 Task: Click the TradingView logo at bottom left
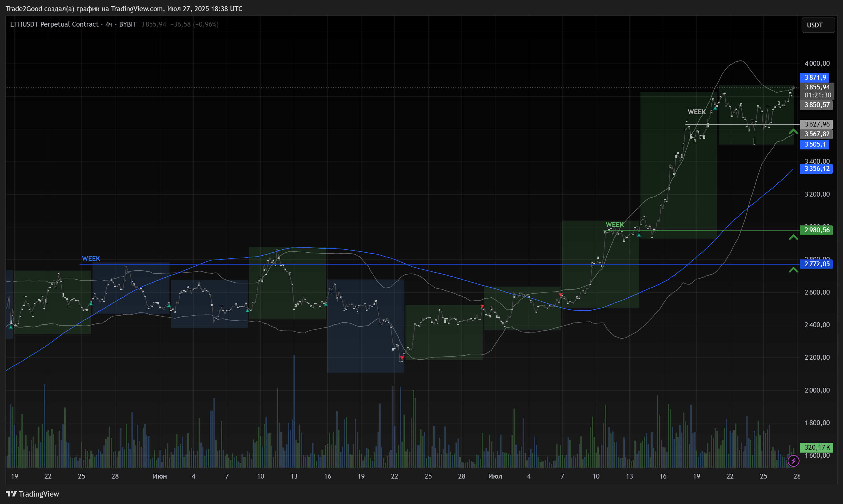coord(33,494)
